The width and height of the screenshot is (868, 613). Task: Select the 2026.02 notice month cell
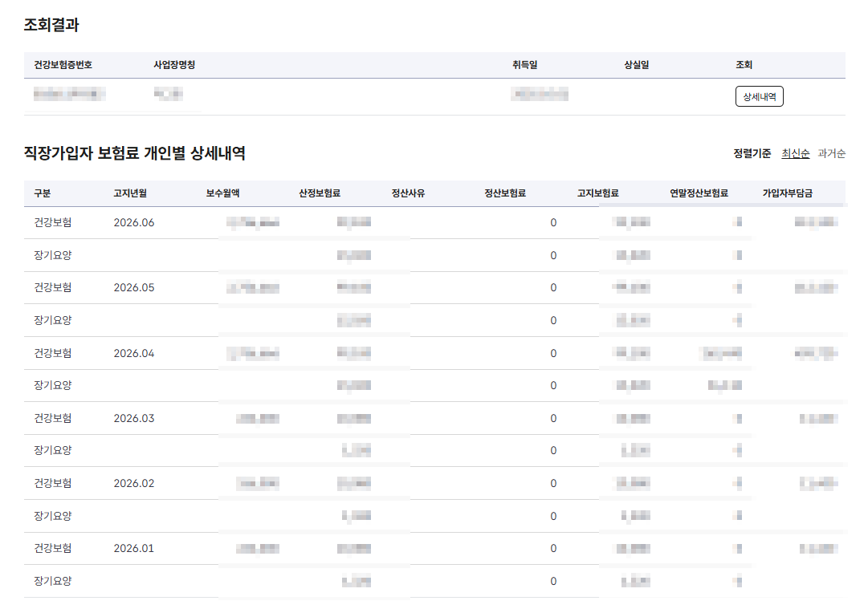[134, 483]
